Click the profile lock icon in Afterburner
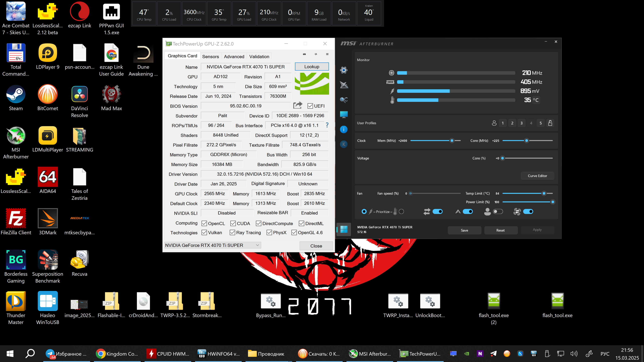Image resolution: width=644 pixels, height=362 pixels. (550, 123)
